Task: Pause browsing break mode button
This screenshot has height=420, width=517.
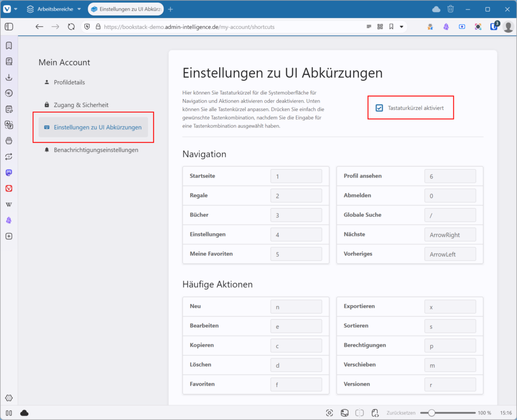Action: (9, 413)
